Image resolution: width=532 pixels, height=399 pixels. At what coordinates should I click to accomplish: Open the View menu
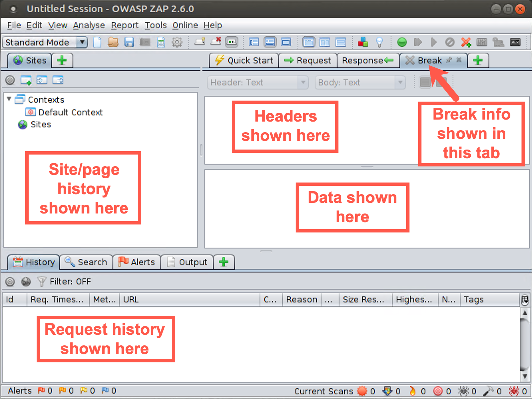click(58, 25)
